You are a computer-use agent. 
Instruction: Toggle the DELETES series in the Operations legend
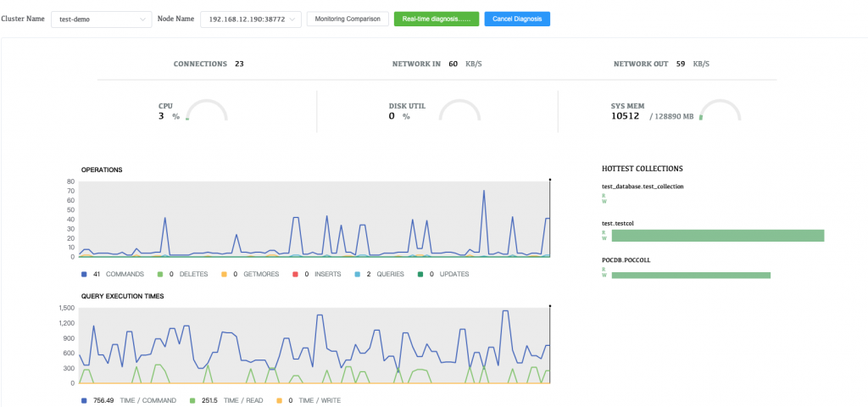[x=159, y=274]
